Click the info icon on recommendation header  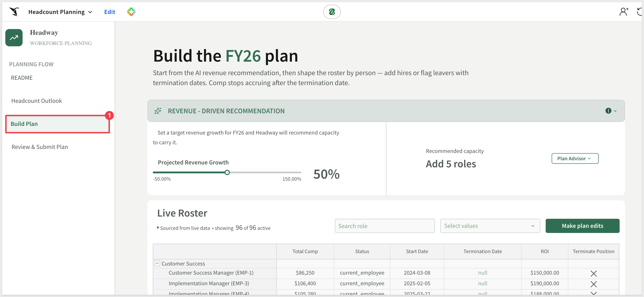click(608, 111)
